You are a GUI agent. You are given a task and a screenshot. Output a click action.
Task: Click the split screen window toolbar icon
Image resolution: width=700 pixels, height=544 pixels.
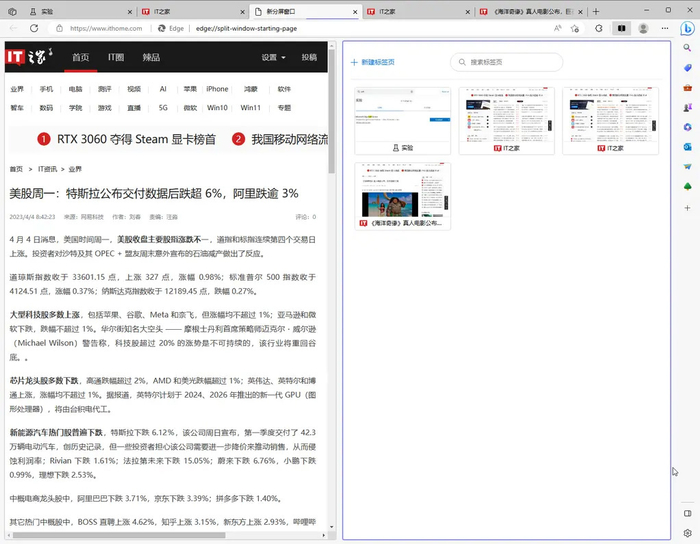click(621, 29)
